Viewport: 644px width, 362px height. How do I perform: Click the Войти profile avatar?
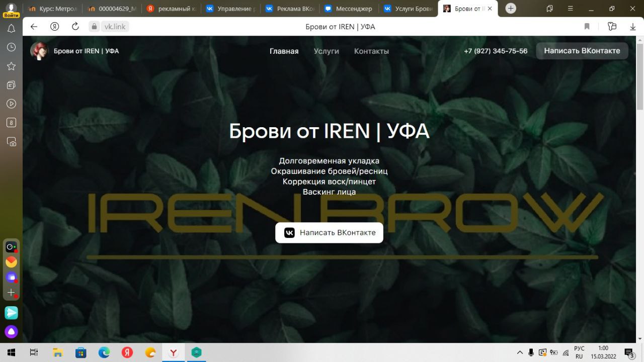tap(11, 10)
